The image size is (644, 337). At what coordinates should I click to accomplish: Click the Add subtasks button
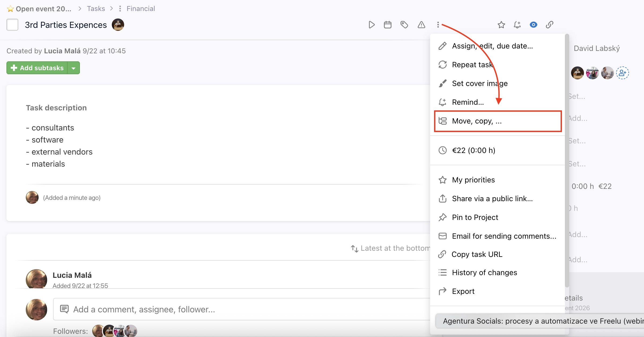[37, 68]
